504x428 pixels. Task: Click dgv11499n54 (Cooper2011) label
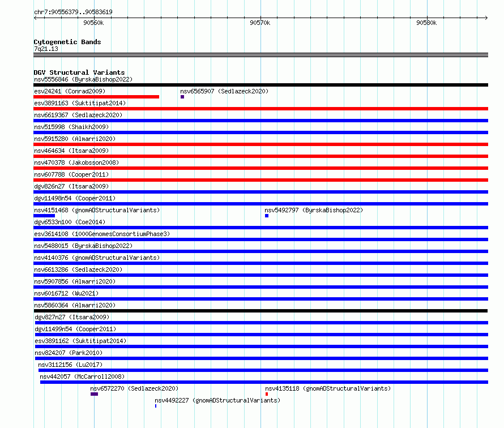75,329
